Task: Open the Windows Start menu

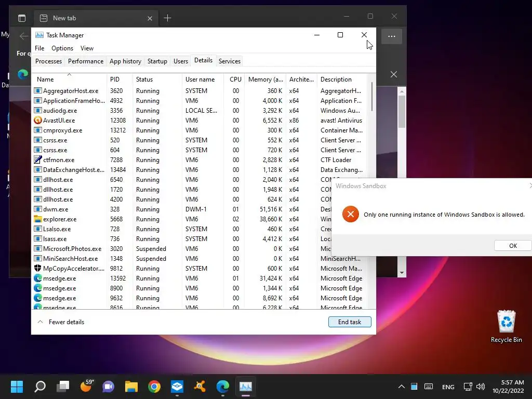Action: 17,387
